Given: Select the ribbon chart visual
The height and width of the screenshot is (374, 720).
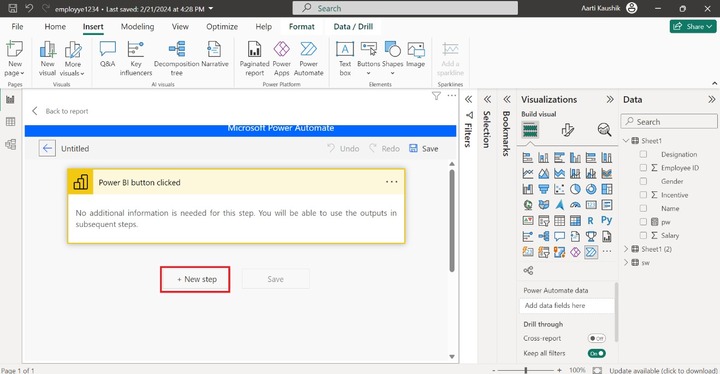Looking at the screenshot, I should [x=607, y=174].
